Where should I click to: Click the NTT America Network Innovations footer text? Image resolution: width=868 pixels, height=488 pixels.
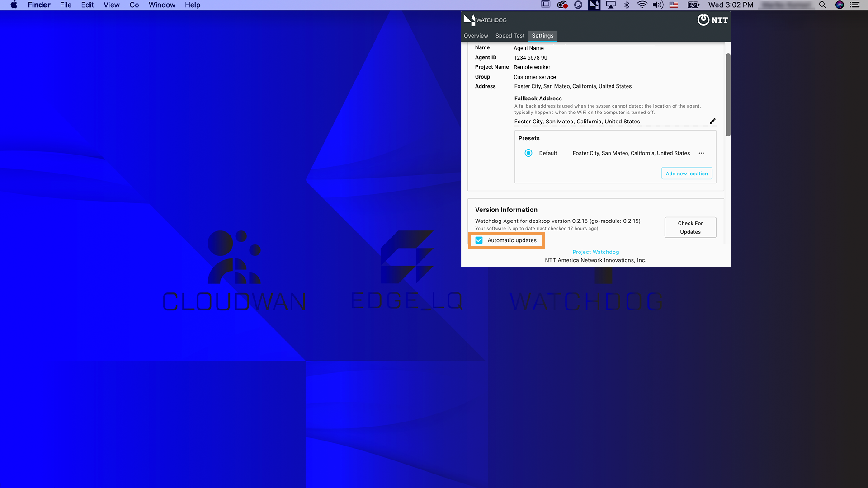tap(595, 260)
